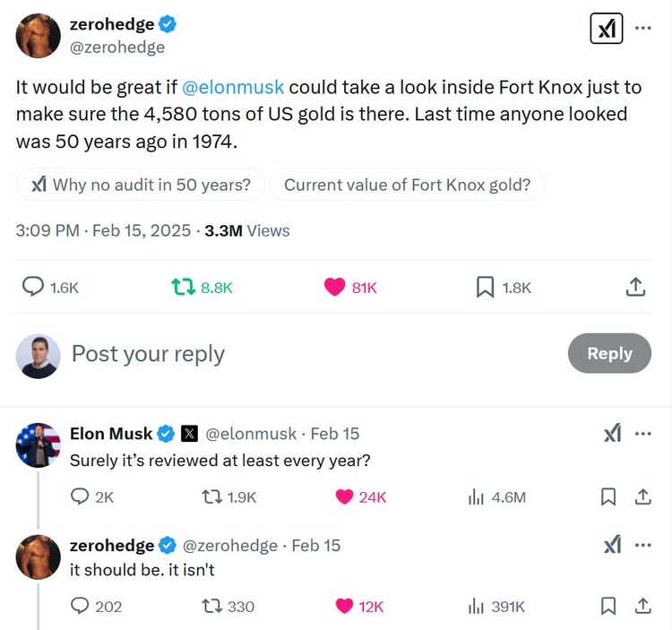Open the @elonmusk mention link

tap(233, 88)
